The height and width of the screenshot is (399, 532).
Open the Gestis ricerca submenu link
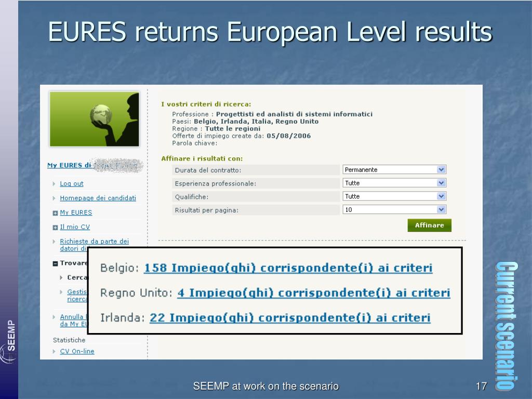coord(77,295)
